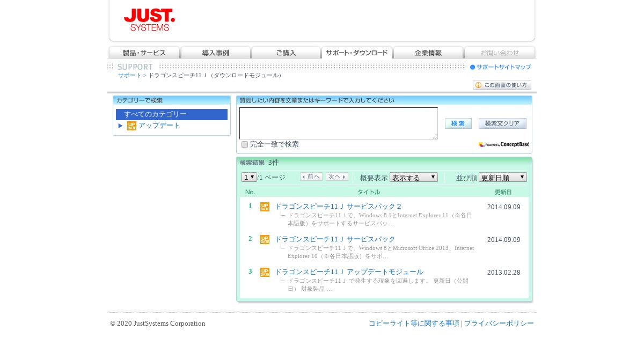Click date 2013.02.28 in results
Image resolution: width=644 pixels, height=338 pixels.
[x=504, y=273]
